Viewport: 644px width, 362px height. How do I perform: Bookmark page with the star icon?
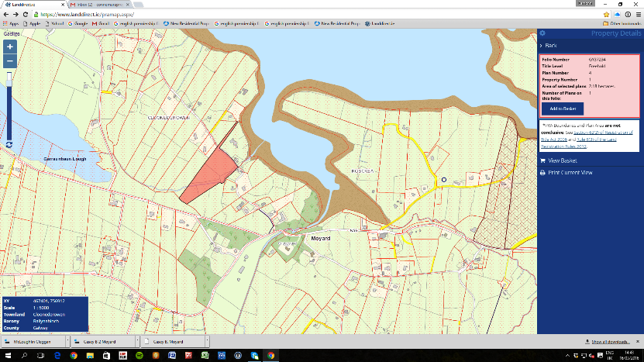point(605,14)
